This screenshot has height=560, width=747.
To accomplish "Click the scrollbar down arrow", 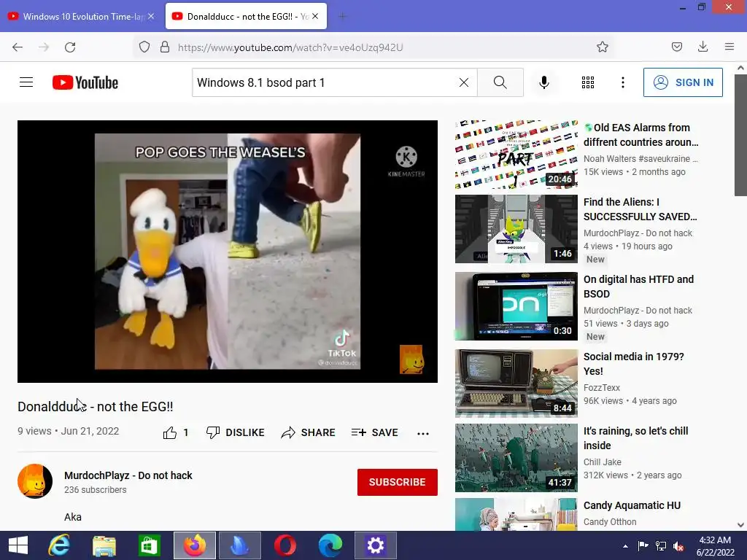I will tap(740, 525).
